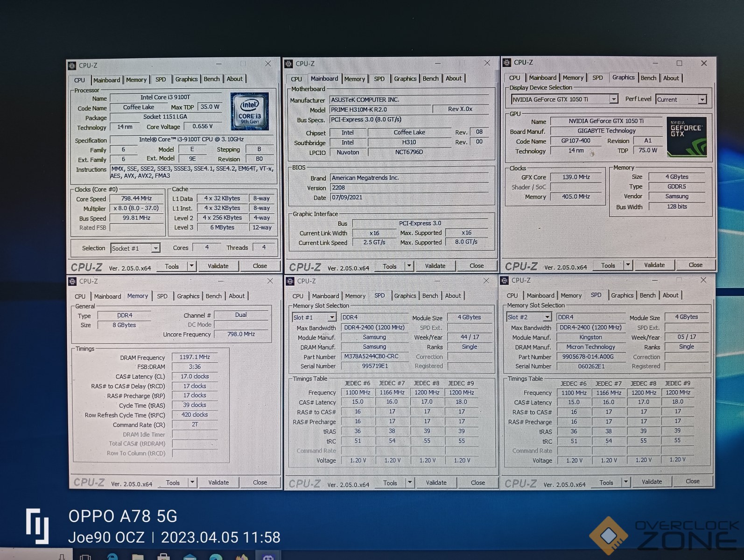744x560 pixels.
Task: Click the Intel Core i3 logo image
Action: coord(250,112)
